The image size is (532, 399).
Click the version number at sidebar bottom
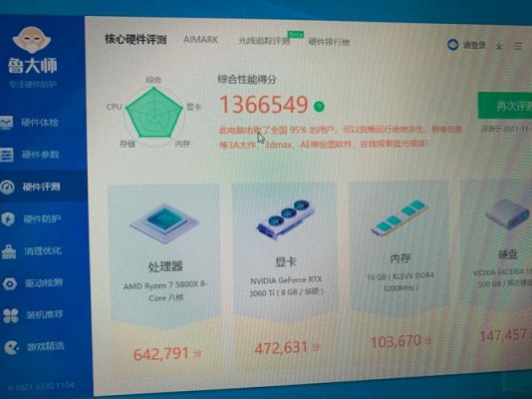click(x=41, y=386)
